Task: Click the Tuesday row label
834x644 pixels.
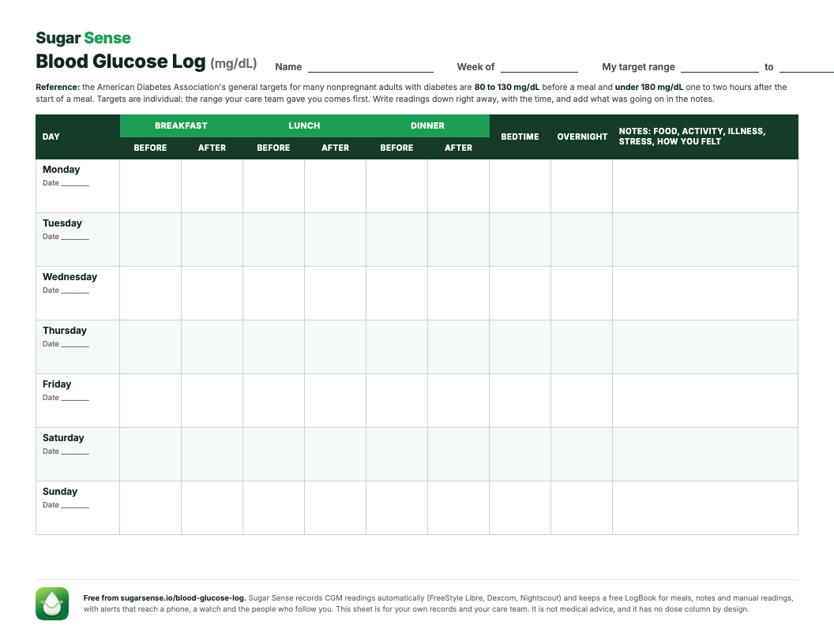Action: point(62,223)
